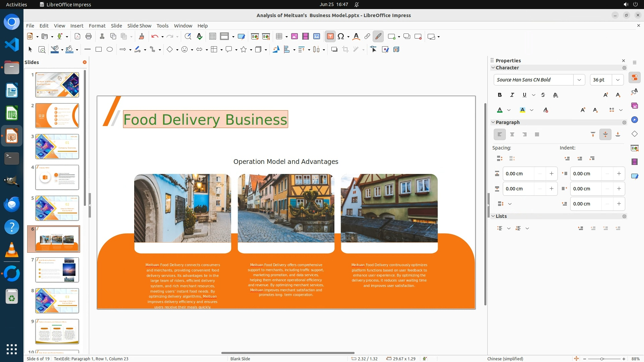The height and width of the screenshot is (362, 644).
Task: Open the Slide Show menu
Action: (x=139, y=26)
